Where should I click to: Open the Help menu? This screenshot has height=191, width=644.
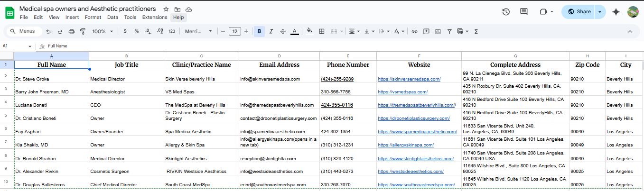pyautogui.click(x=178, y=17)
